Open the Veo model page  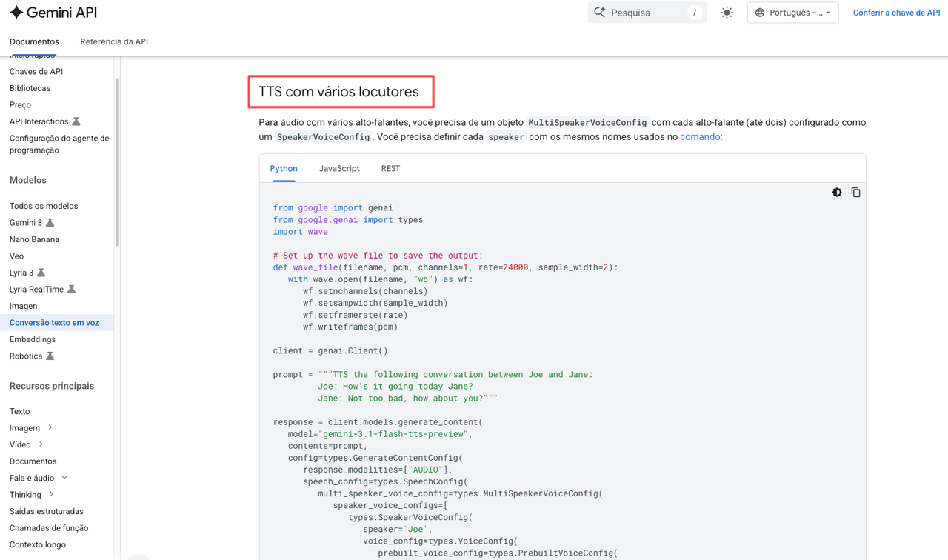click(16, 256)
